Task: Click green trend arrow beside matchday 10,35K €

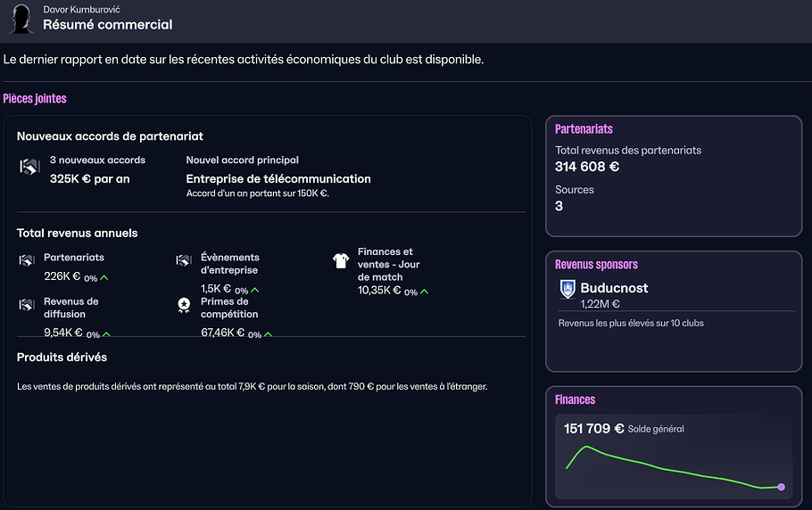Action: tap(424, 292)
